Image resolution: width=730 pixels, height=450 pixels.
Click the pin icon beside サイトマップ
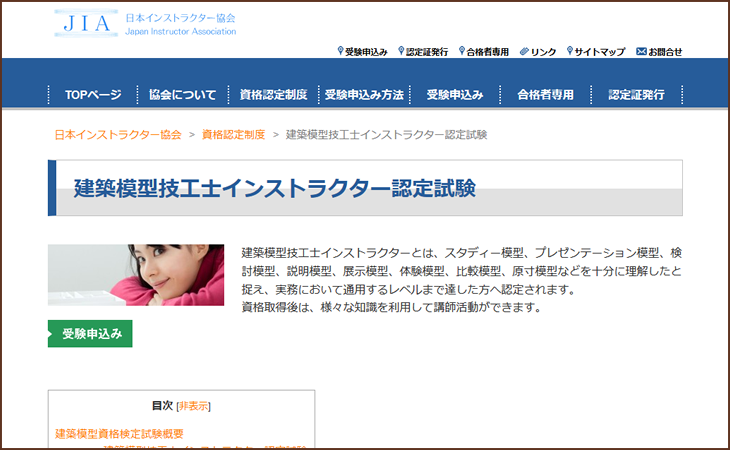click(569, 51)
